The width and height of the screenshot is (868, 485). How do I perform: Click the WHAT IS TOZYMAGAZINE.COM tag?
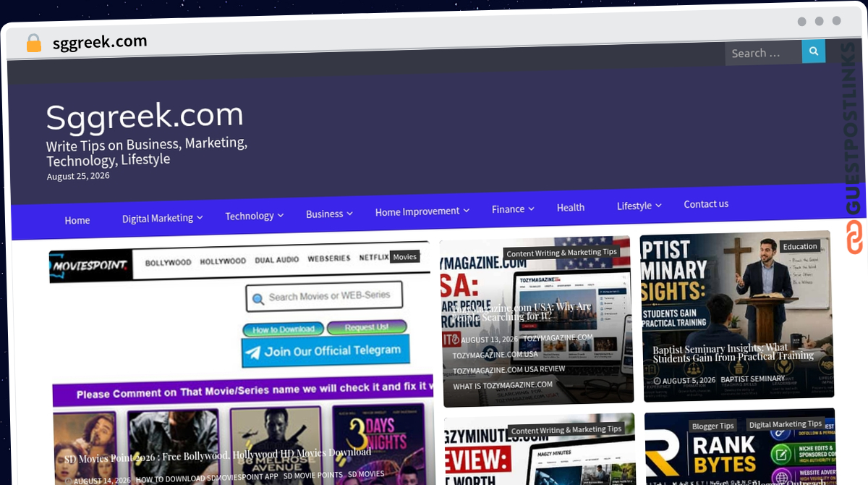503,385
